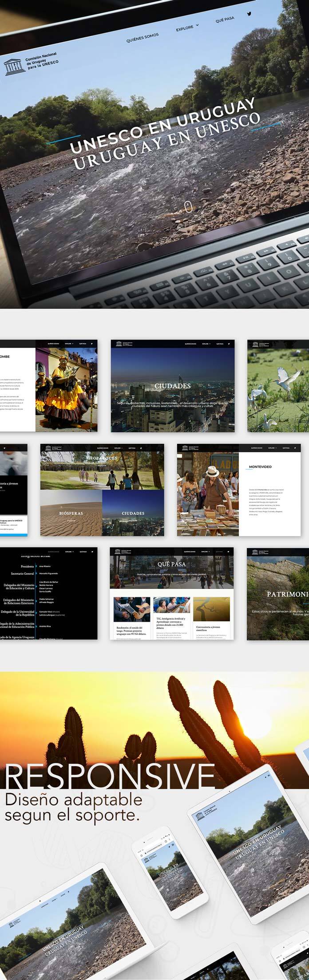Open the BIÓSFERAS sand dunes tile
309x980 pixels.
[x=71, y=513]
